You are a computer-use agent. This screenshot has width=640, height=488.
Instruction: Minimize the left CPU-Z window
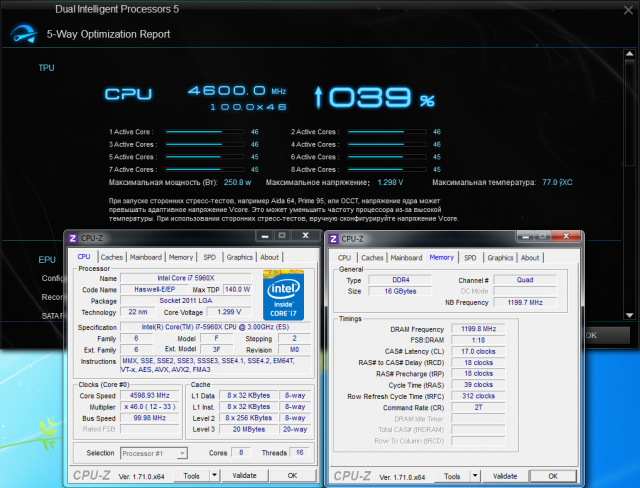point(265,236)
